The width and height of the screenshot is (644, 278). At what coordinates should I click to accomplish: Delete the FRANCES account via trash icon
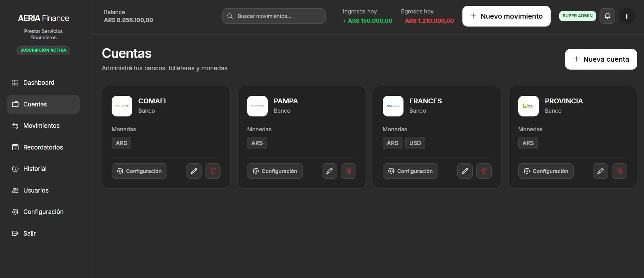click(x=484, y=171)
